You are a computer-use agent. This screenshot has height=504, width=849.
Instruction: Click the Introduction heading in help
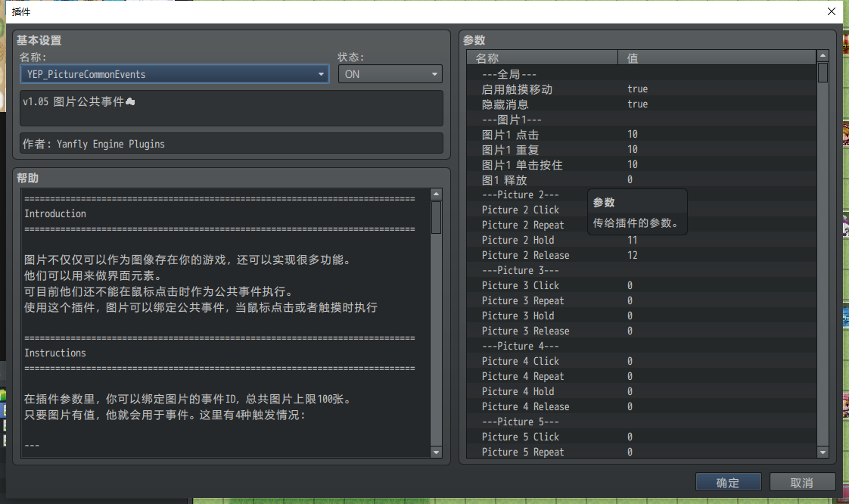pyautogui.click(x=55, y=214)
